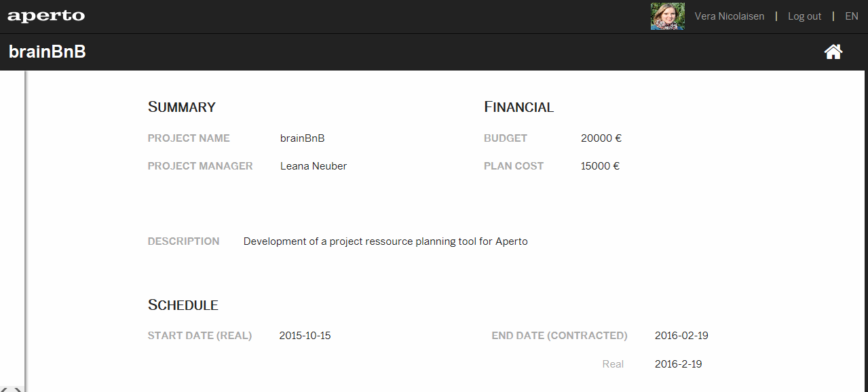Log out of the application
Image resolution: width=868 pixels, height=392 pixels.
click(x=804, y=16)
